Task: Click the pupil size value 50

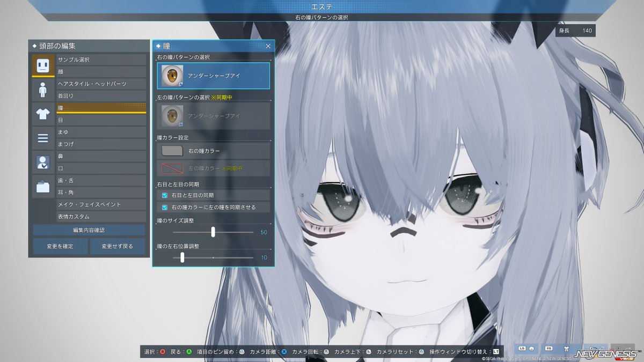Action: point(264,232)
